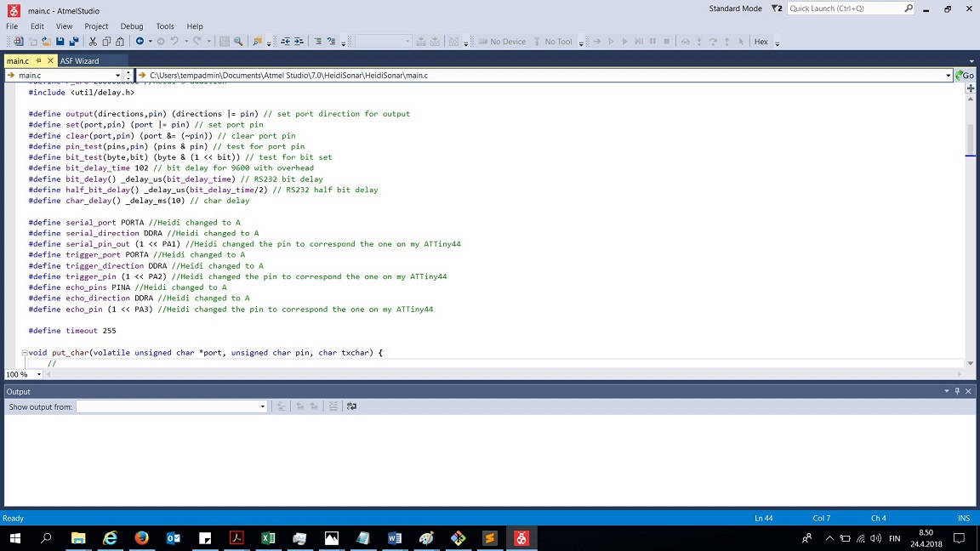Open the Debug menu
This screenshot has height=551, width=980.
tap(132, 26)
